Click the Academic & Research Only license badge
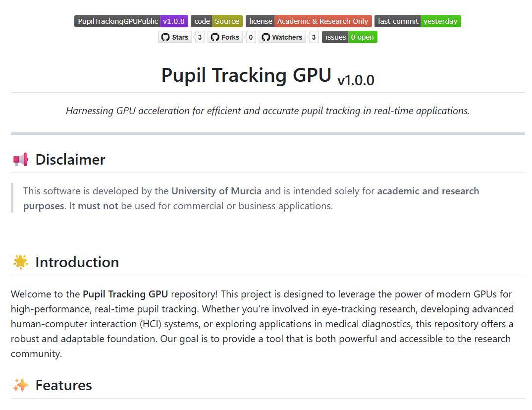Viewport: 532px width, 410px height. (x=309, y=21)
